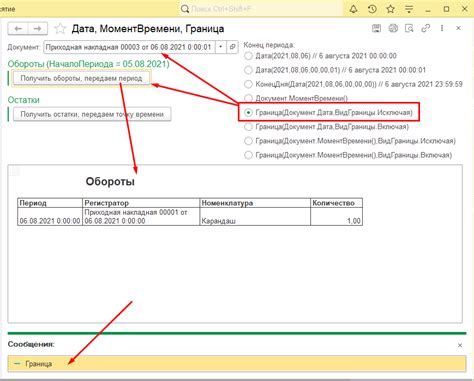Click the print icon
This screenshot has height=381, width=474.
coord(393,28)
